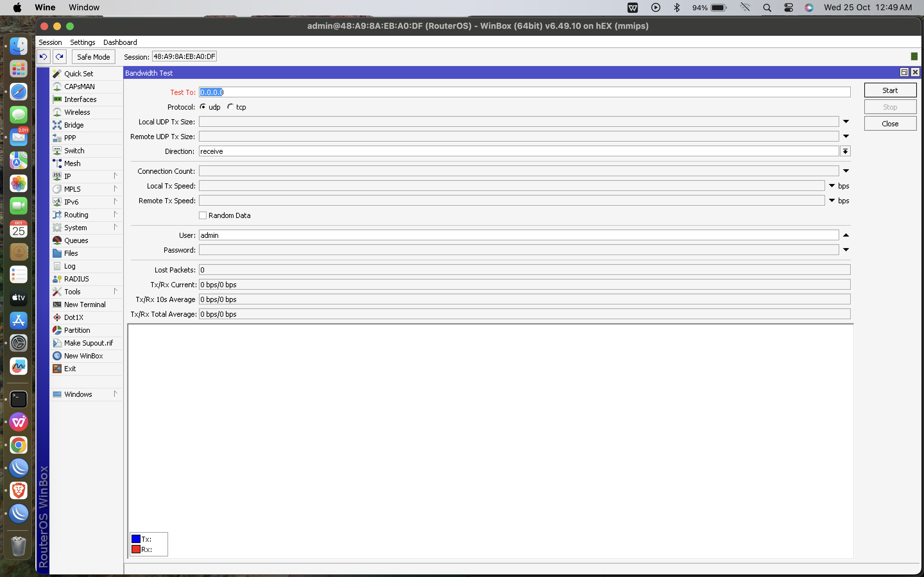Click the Test To input field
Screen dimensions: 924x577
click(524, 92)
